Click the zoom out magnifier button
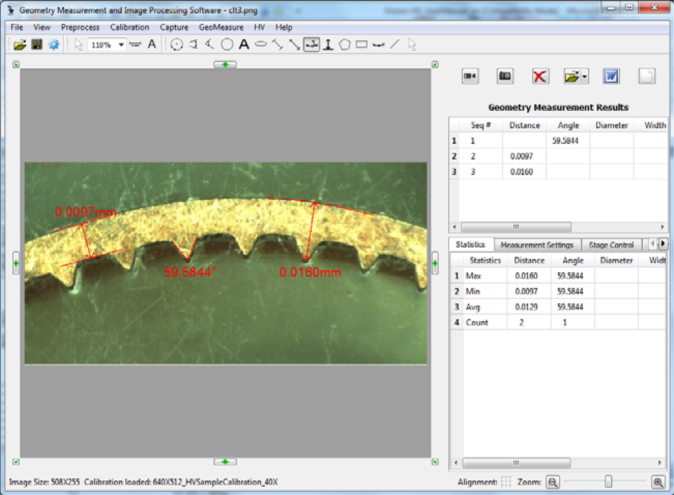 (x=552, y=482)
